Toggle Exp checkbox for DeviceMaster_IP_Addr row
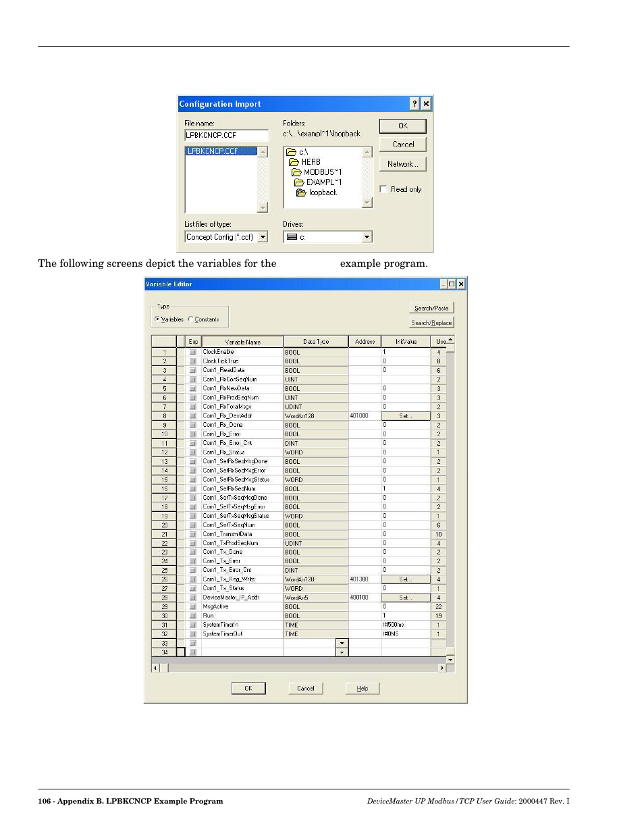 pos(192,598)
